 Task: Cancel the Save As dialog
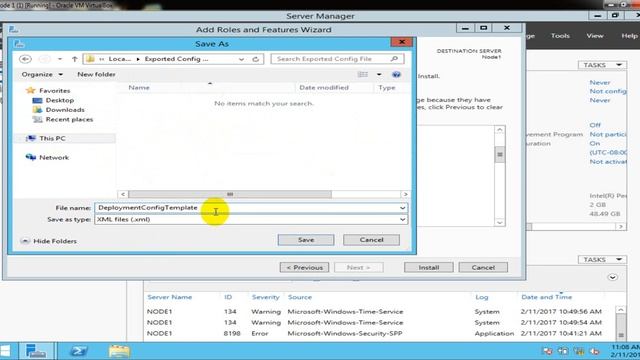click(371, 240)
